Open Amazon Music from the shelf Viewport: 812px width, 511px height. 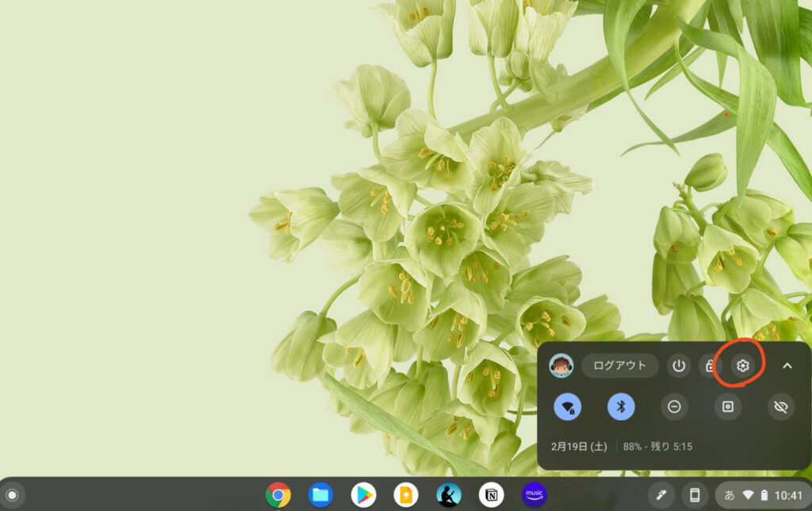click(x=534, y=495)
